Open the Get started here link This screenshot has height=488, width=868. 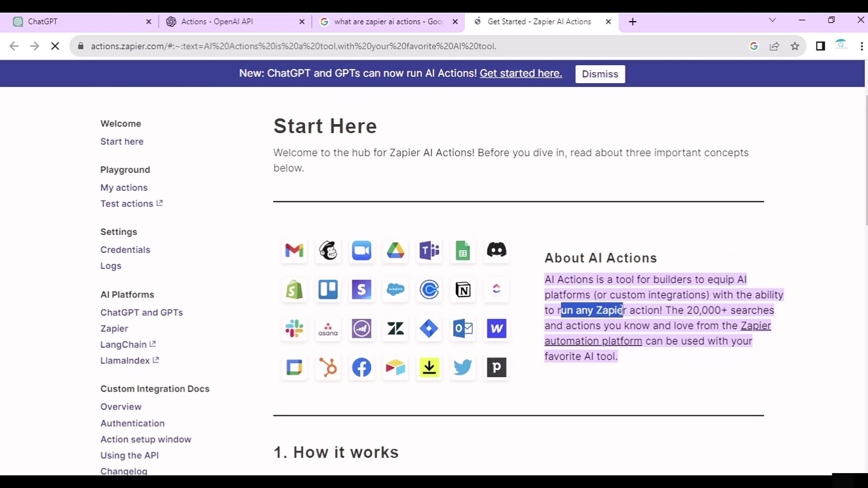coord(521,73)
